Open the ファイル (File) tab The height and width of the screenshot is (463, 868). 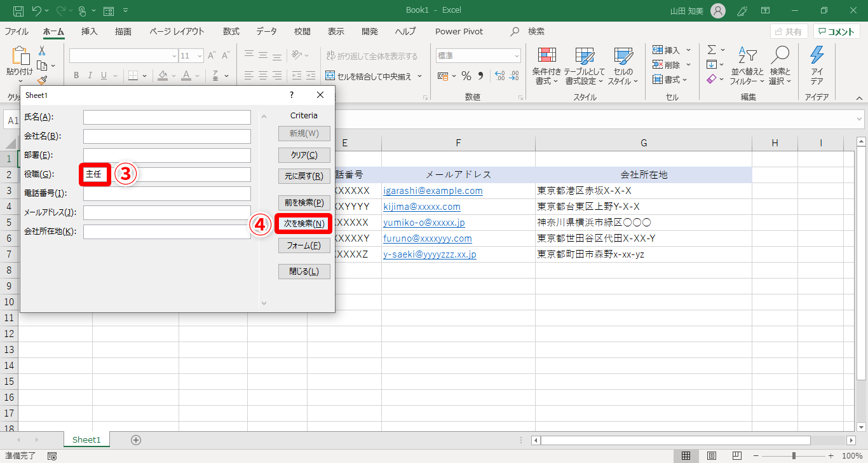click(17, 31)
